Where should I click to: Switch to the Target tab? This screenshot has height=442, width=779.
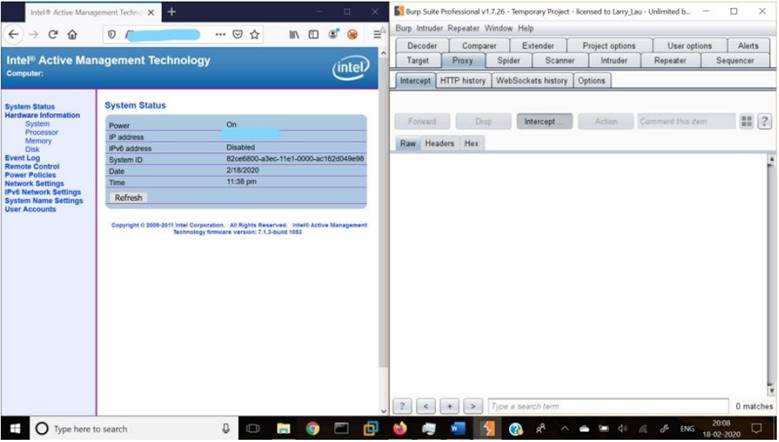418,61
